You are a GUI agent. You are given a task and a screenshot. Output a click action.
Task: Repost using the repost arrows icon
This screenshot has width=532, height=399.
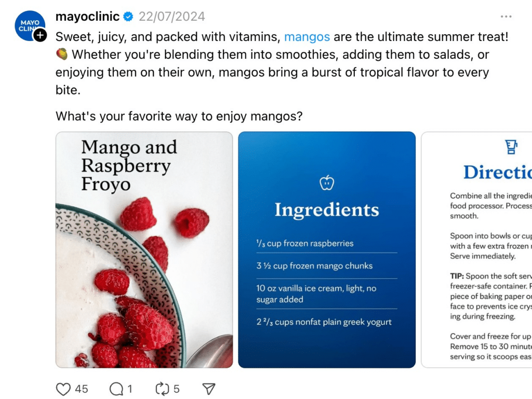tap(163, 389)
